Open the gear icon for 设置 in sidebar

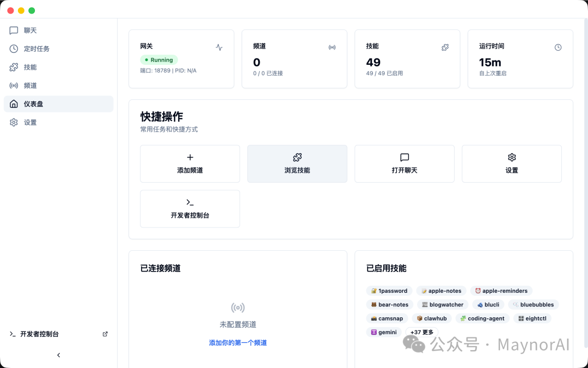point(14,122)
